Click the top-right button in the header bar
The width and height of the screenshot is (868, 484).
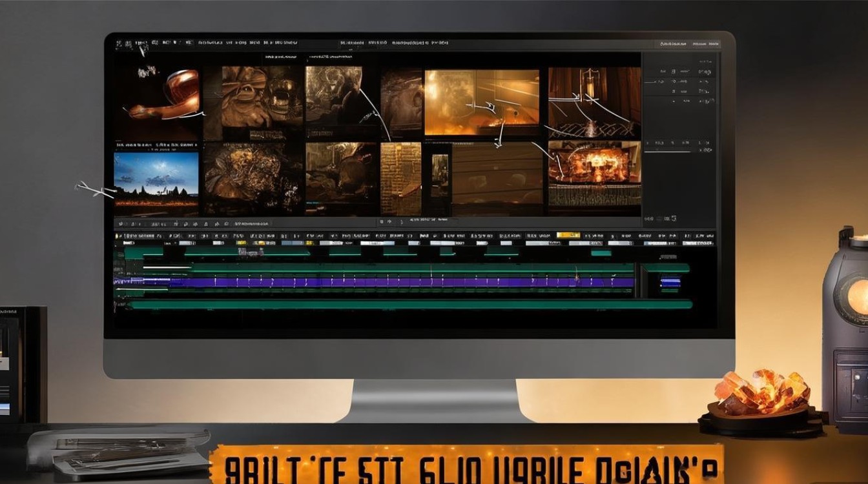713,44
